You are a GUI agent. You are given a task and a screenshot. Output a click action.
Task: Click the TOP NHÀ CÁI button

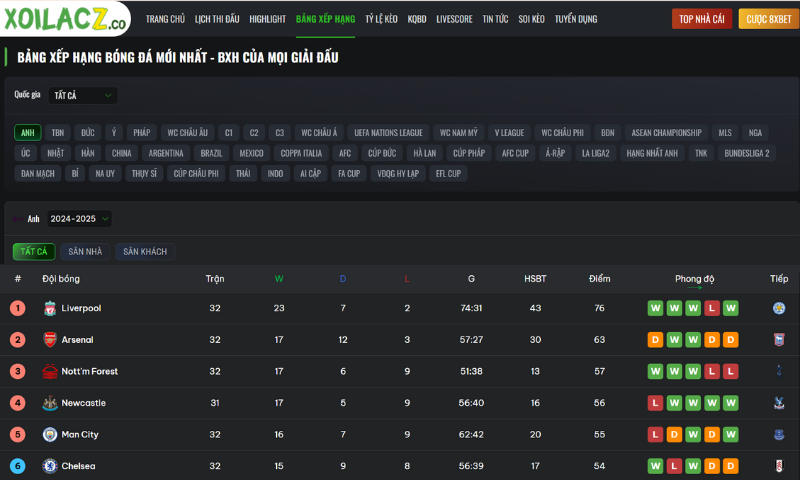click(702, 19)
